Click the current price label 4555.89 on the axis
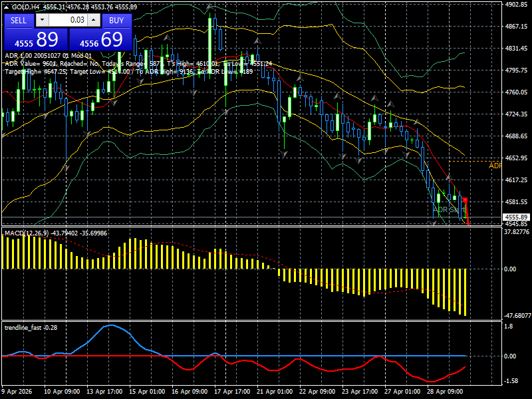The width and height of the screenshot is (532, 399). coord(516,217)
